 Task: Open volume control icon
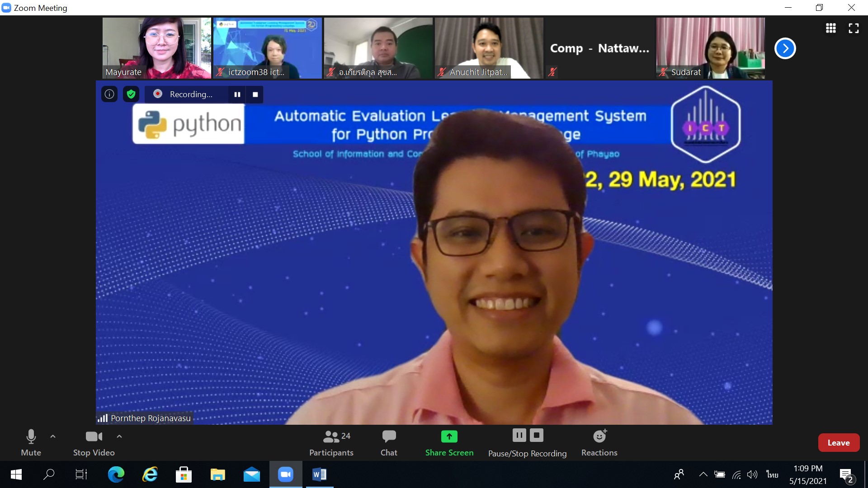tap(752, 474)
